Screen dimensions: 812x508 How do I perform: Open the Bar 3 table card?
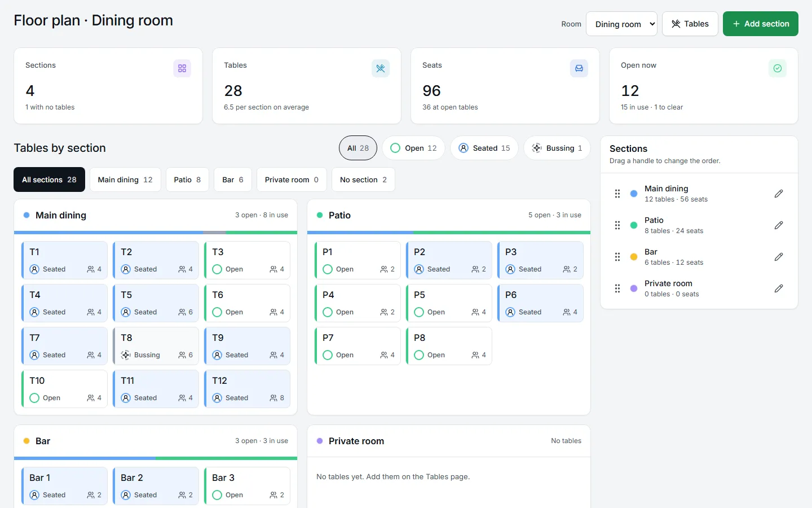coord(247,486)
